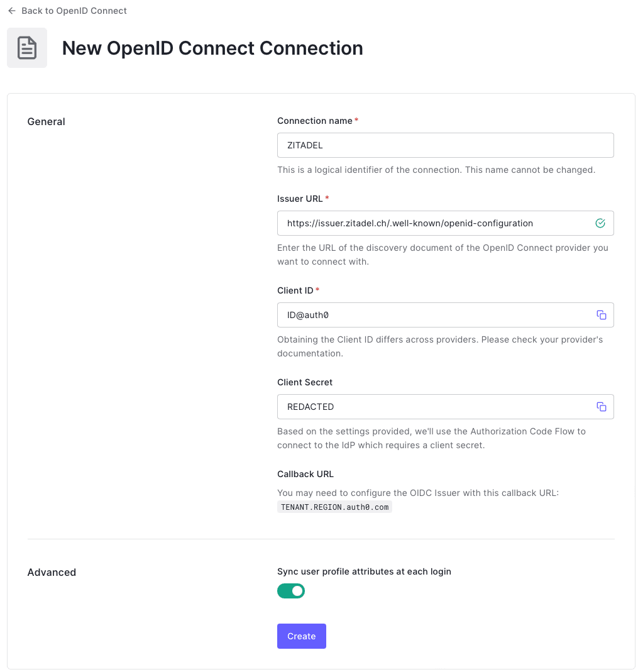Screen dimensions: 638x672
Task: Copy the Client Secret value
Action: pyautogui.click(x=602, y=407)
